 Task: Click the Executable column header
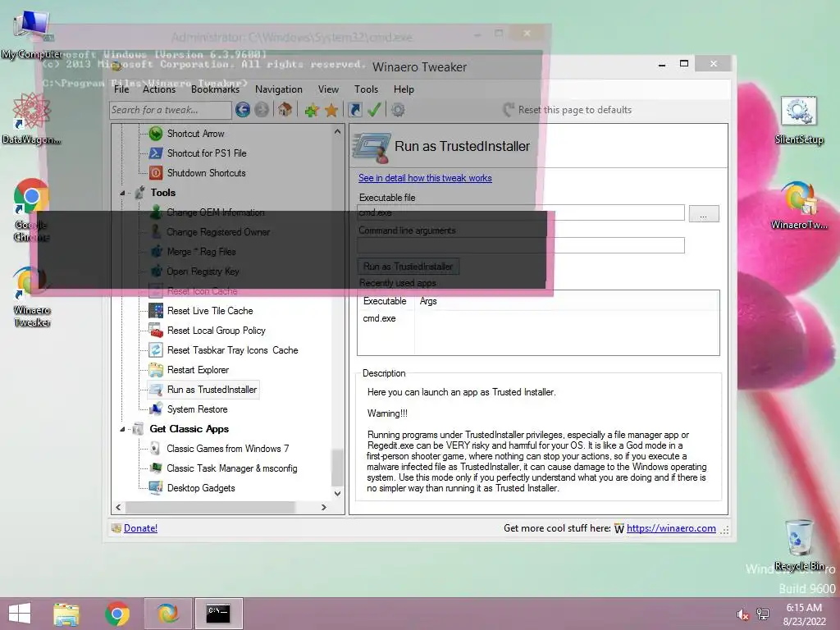tap(386, 301)
